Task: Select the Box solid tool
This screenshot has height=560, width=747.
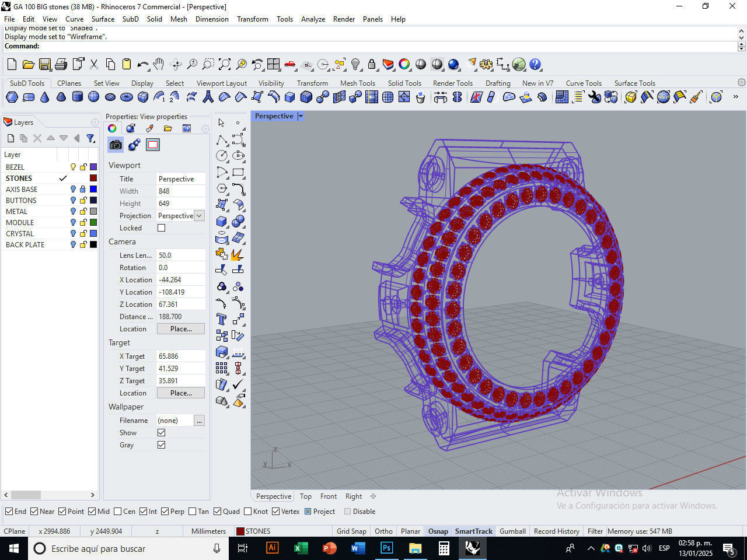Action: click(x=222, y=221)
